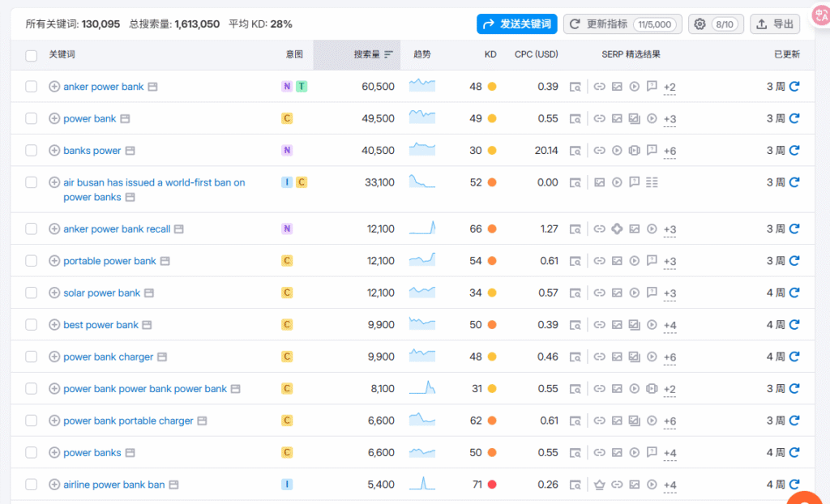Viewport: 830px width, 504px height.
Task: Show +4 more SERP features for best power bank
Action: coord(670,326)
